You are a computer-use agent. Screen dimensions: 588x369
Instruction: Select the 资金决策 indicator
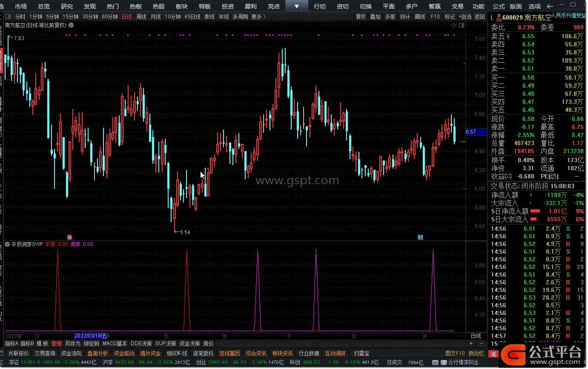tap(189, 343)
